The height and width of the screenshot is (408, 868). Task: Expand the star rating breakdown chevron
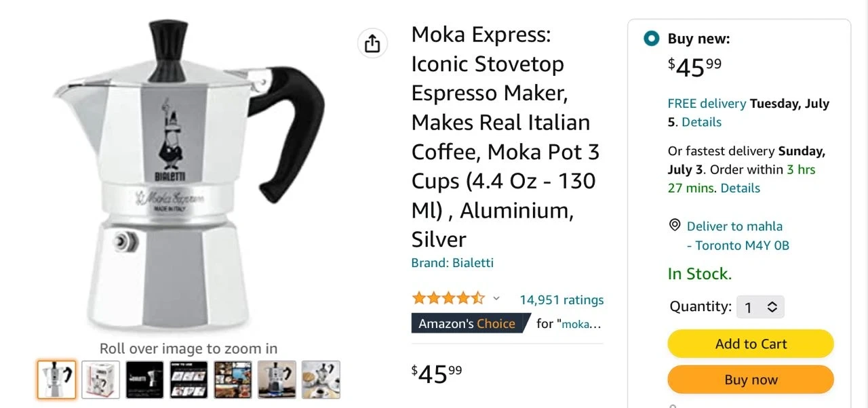point(496,299)
